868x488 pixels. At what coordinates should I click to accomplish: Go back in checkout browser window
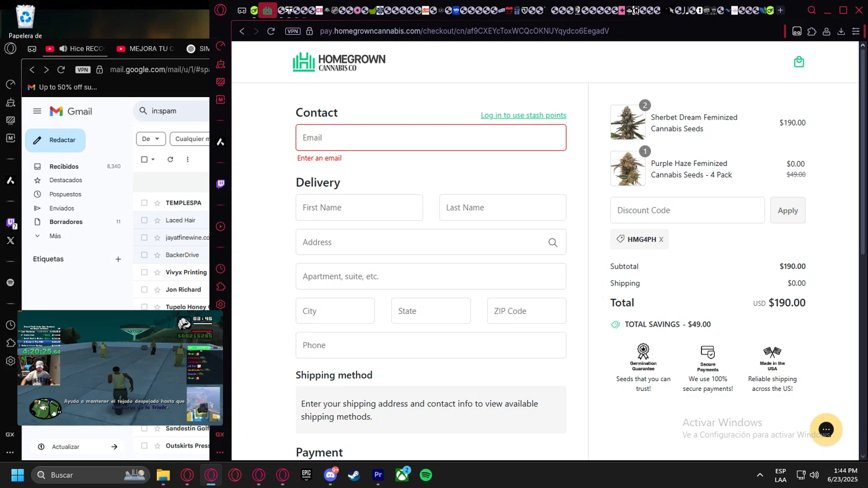coord(242,31)
